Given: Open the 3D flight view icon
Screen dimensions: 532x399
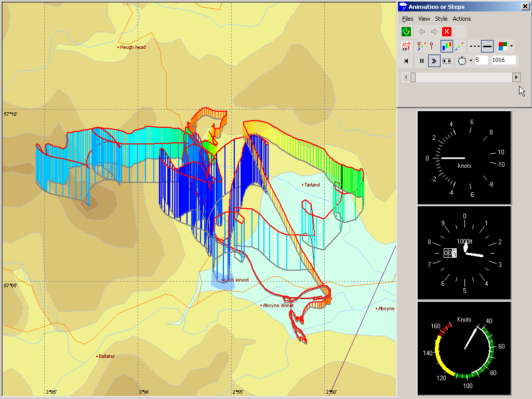Looking at the screenshot, I should (x=406, y=46).
